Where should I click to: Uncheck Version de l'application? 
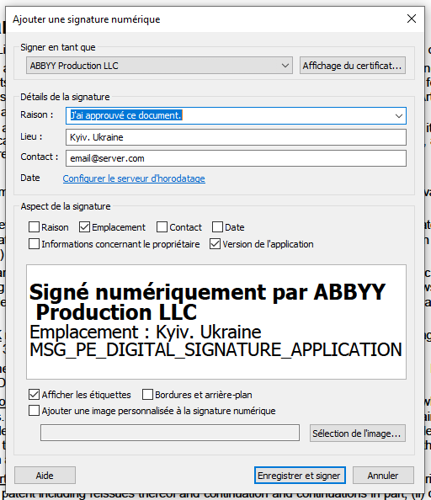coord(215,244)
